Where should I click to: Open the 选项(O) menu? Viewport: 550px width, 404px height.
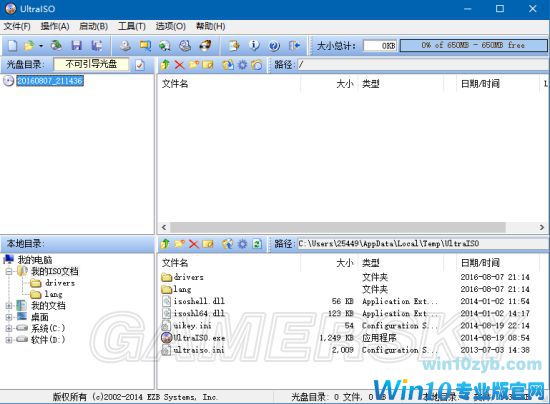coord(170,26)
